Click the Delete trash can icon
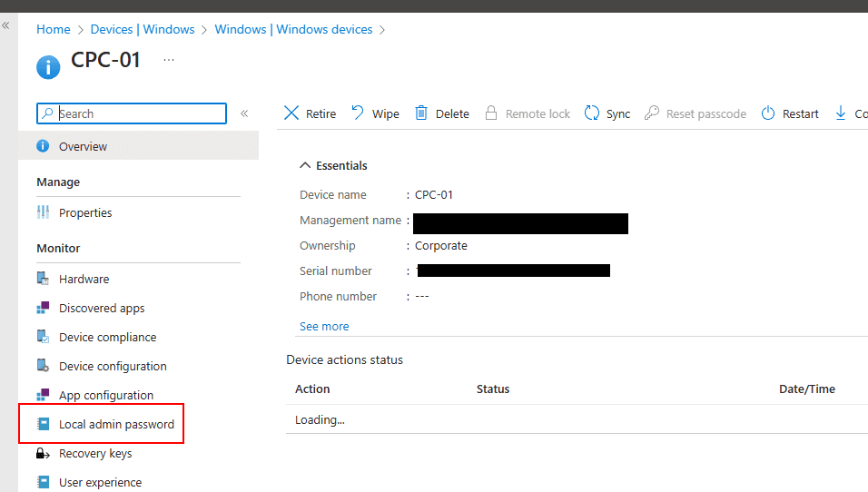The image size is (868, 492). coord(421,113)
